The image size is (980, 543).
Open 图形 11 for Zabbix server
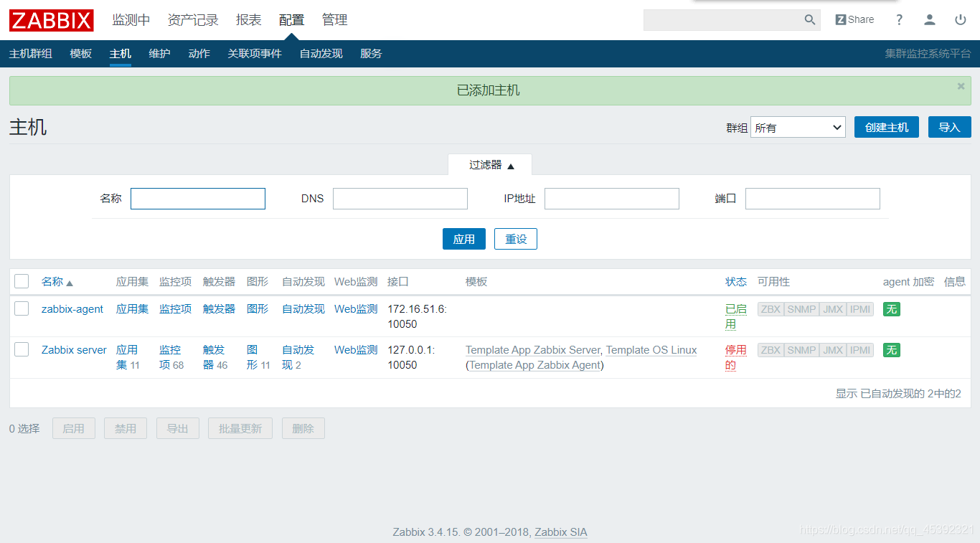click(x=258, y=357)
